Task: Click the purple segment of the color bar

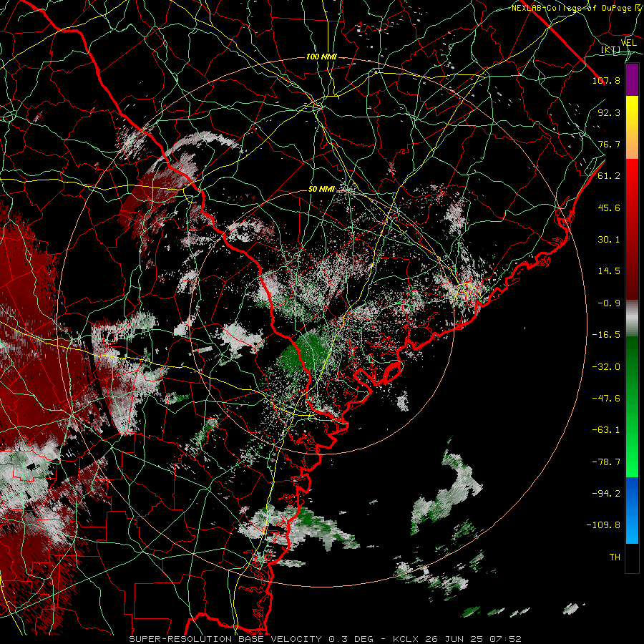Action: (632, 80)
